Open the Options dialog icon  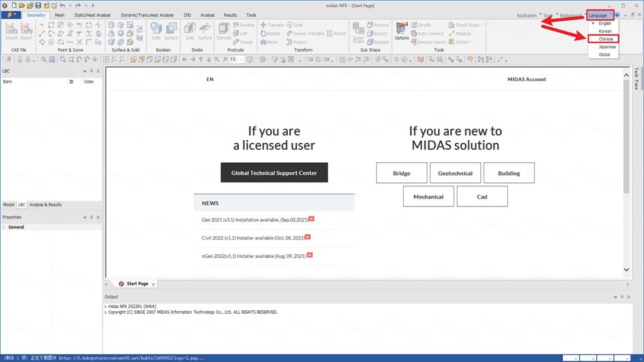pos(402,32)
